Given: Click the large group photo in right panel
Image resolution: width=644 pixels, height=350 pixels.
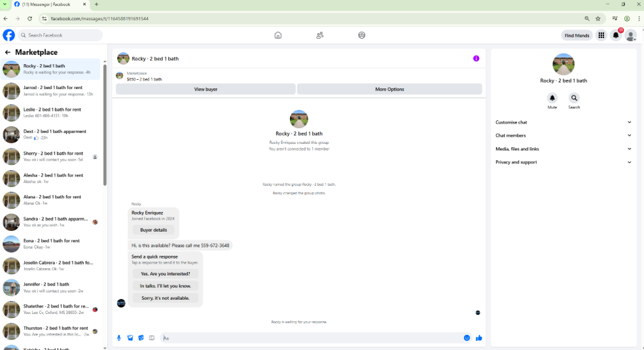Looking at the screenshot, I should click(x=563, y=64).
